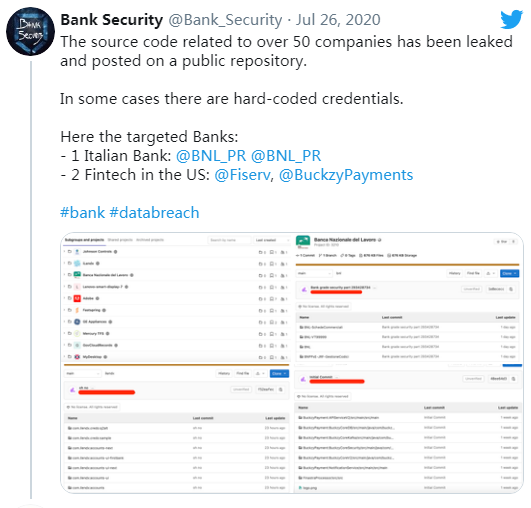The width and height of the screenshot is (531, 508).
Task: Star the Banca Nazionale del Lavoro project
Action: click(503, 241)
